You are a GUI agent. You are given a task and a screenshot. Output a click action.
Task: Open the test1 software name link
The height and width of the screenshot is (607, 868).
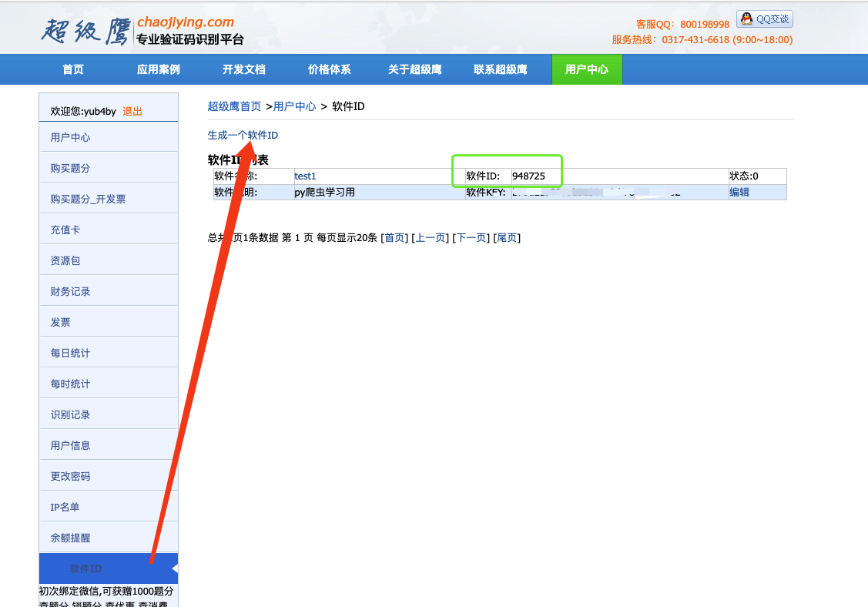(305, 176)
